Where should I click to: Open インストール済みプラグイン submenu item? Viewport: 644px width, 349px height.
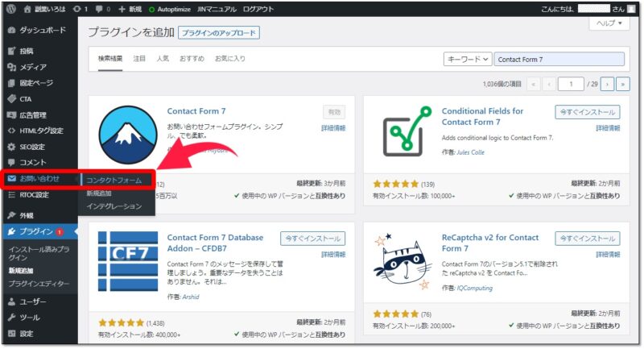click(x=39, y=253)
